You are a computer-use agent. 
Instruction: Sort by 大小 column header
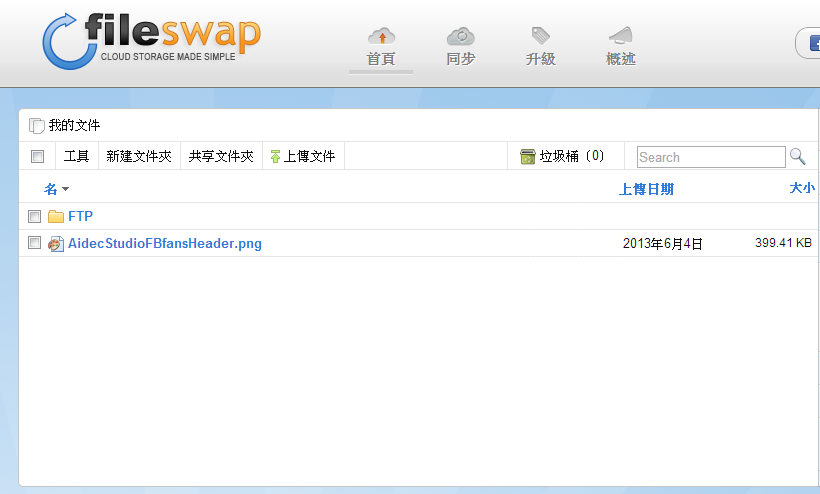802,188
